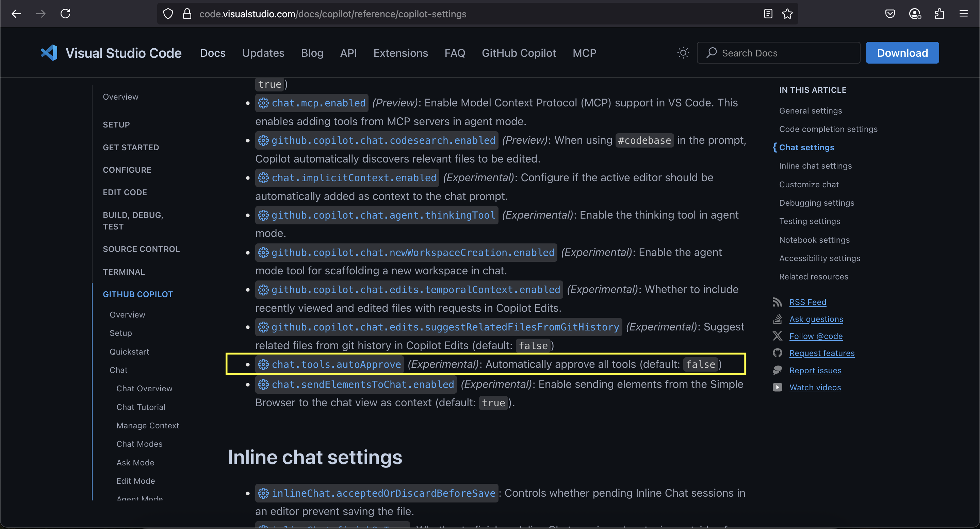This screenshot has width=980, height=529.
Task: Open Chat Tutorial in sidebar
Action: [141, 407]
